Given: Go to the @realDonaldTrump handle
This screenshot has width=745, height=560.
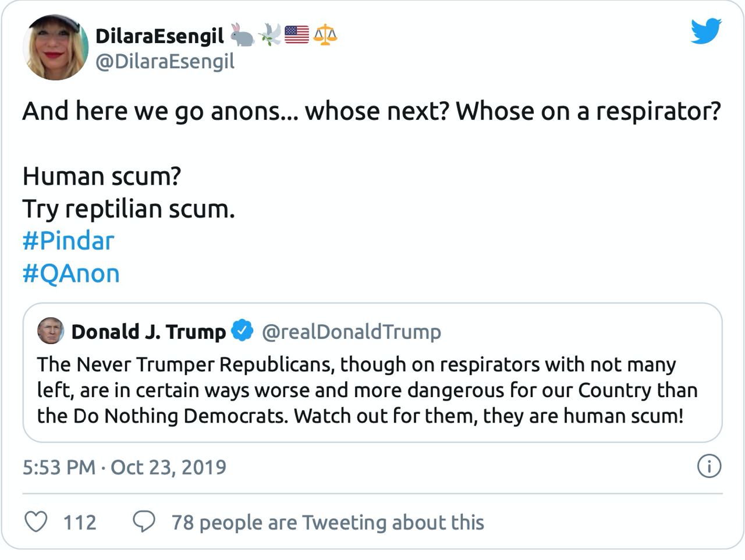Looking at the screenshot, I should 352,332.
